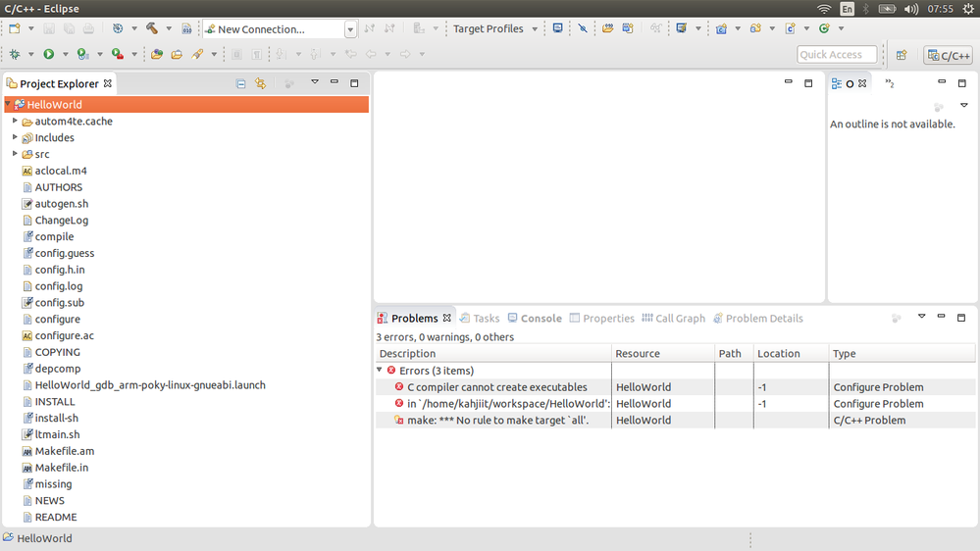Click the Debug bug icon
Viewport: 980px width, 551px height.
pyautogui.click(x=15, y=54)
